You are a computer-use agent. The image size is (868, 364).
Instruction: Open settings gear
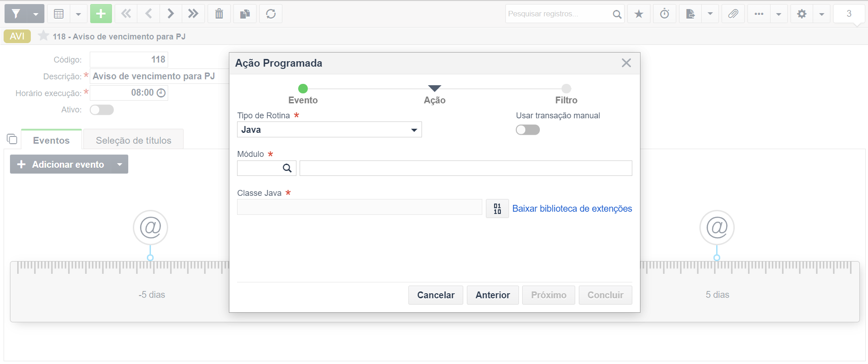[802, 14]
